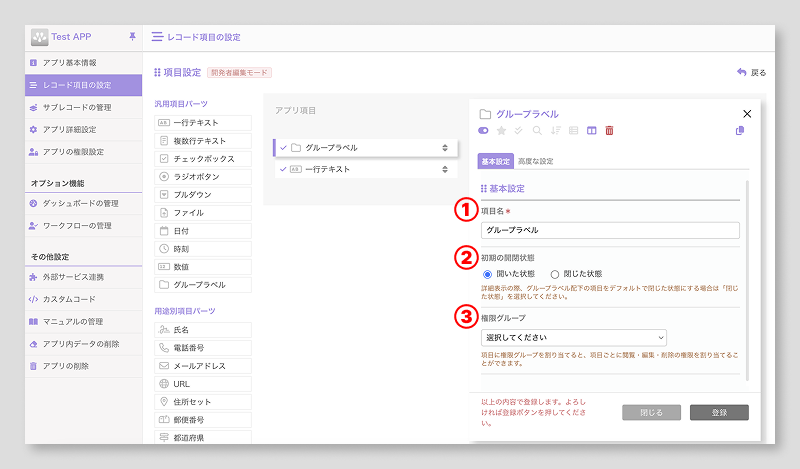Select the 時刻 part

click(x=203, y=249)
